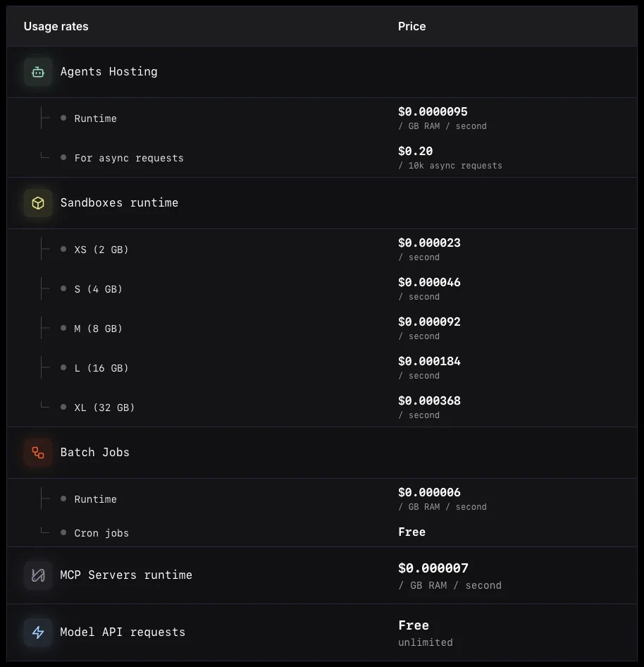Click the Agents Hosting robot icon

coord(37,71)
